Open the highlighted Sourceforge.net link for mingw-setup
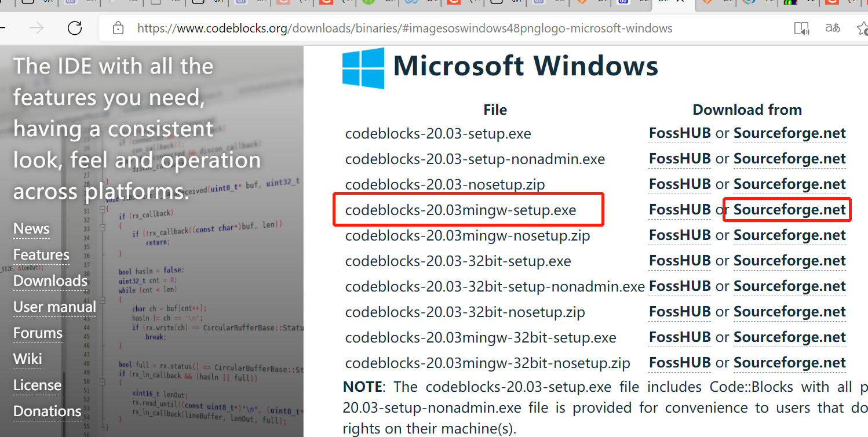 coord(789,209)
